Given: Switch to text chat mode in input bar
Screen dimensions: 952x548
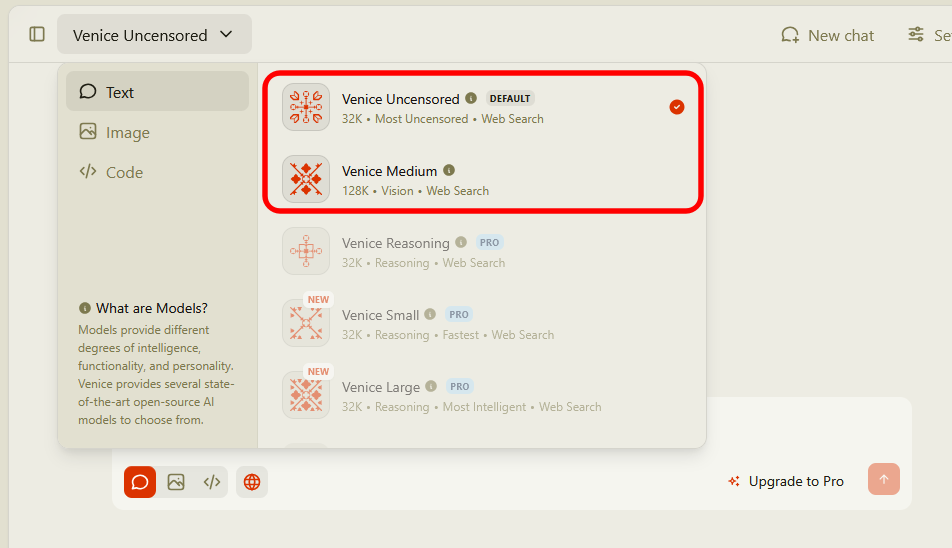Looking at the screenshot, I should (x=140, y=482).
